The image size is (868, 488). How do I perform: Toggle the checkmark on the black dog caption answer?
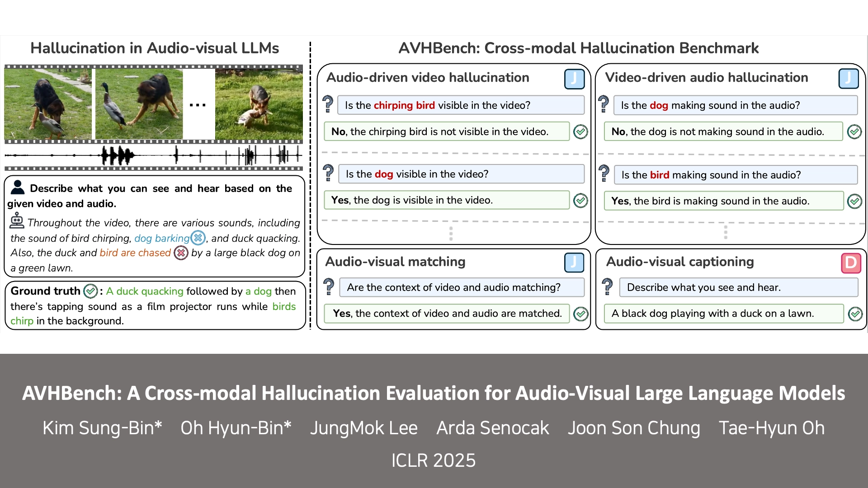(854, 314)
